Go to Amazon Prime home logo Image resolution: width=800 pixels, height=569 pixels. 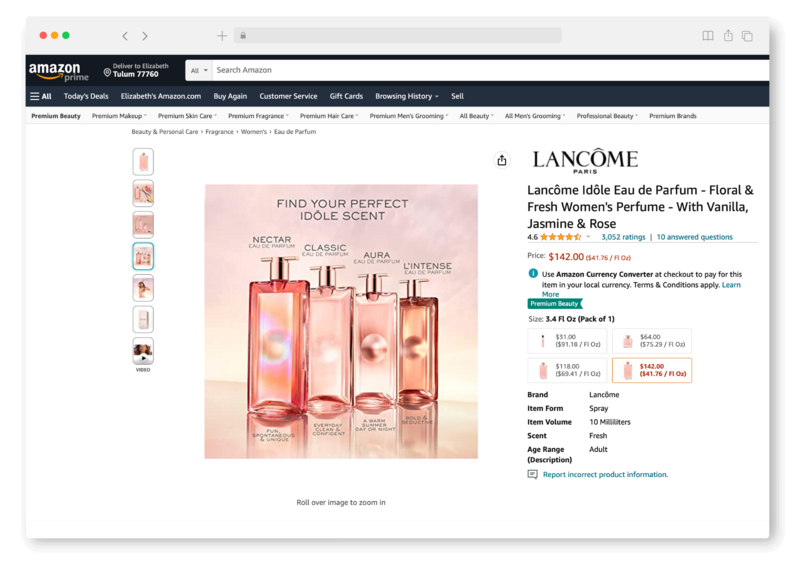59,71
